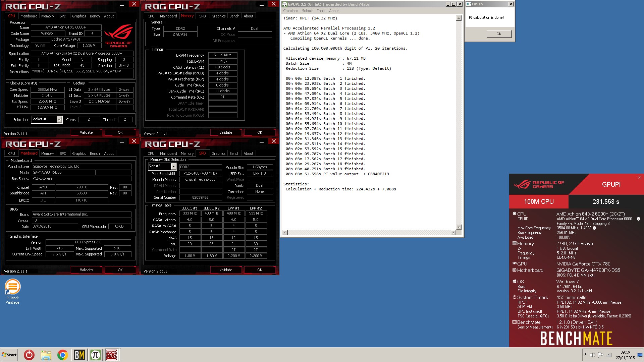Open CPU tab in CPU-Z Mainboard window

12,154
